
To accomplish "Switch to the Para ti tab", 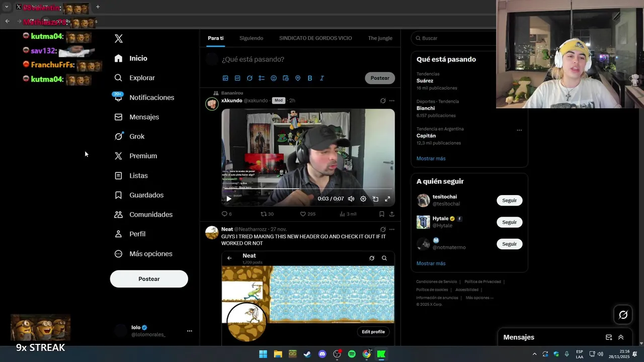I will tap(215, 38).
